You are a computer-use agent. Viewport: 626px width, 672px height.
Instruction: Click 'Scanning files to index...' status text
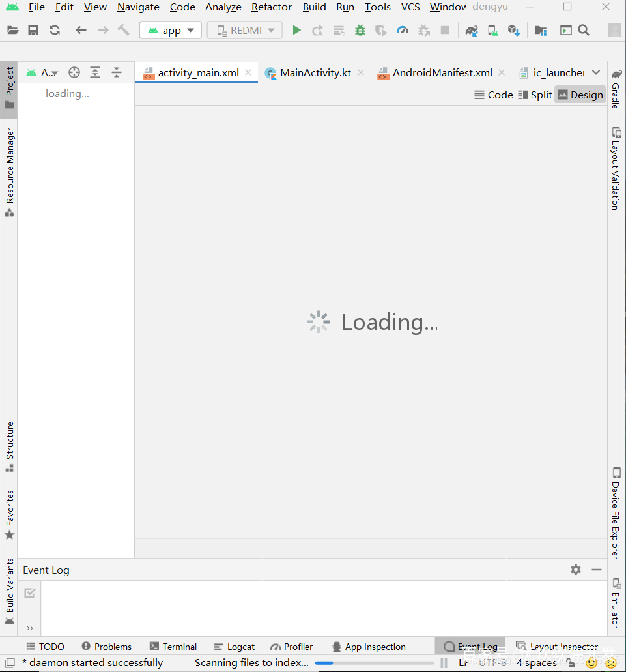click(251, 663)
